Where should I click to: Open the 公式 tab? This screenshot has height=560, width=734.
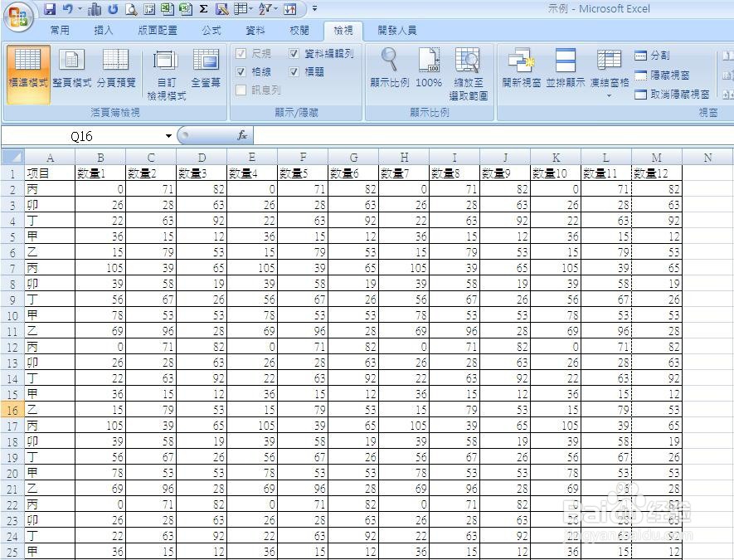(x=211, y=31)
